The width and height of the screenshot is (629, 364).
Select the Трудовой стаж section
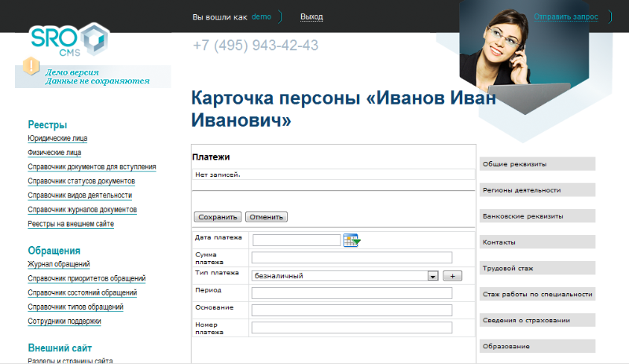[x=537, y=268]
